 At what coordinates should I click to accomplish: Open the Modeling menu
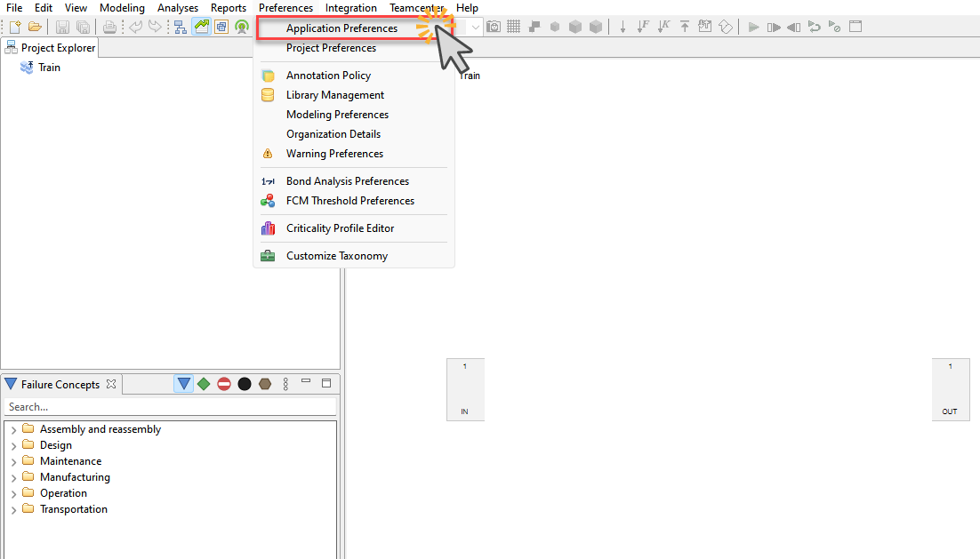click(122, 7)
